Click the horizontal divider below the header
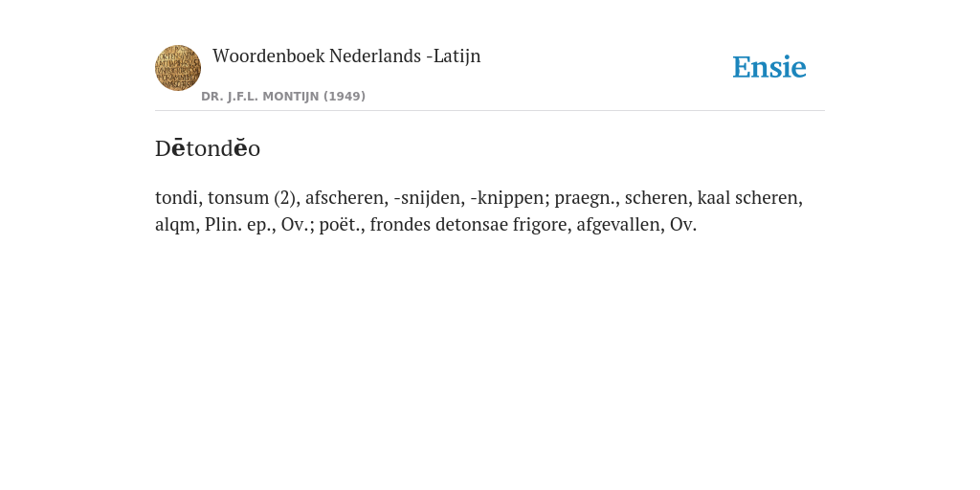980x490 pixels. [x=490, y=111]
